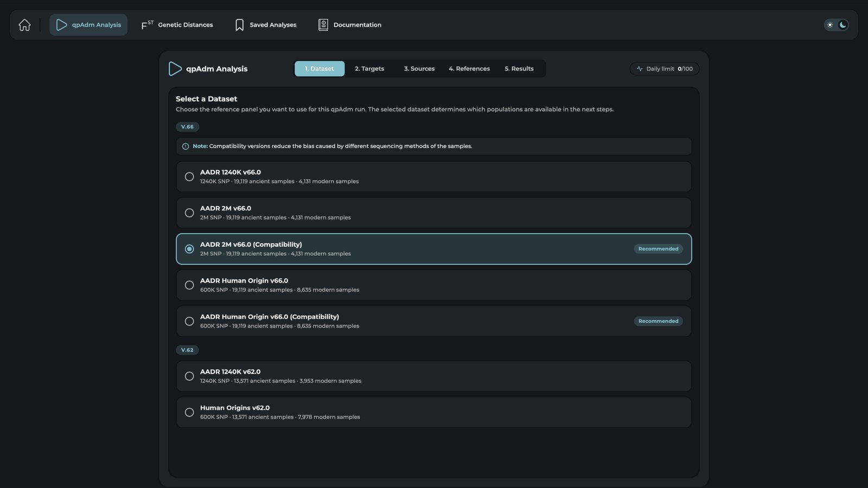Open Genetic Distances via the FST icon
Screen dimensions: 868x488
pos(147,25)
